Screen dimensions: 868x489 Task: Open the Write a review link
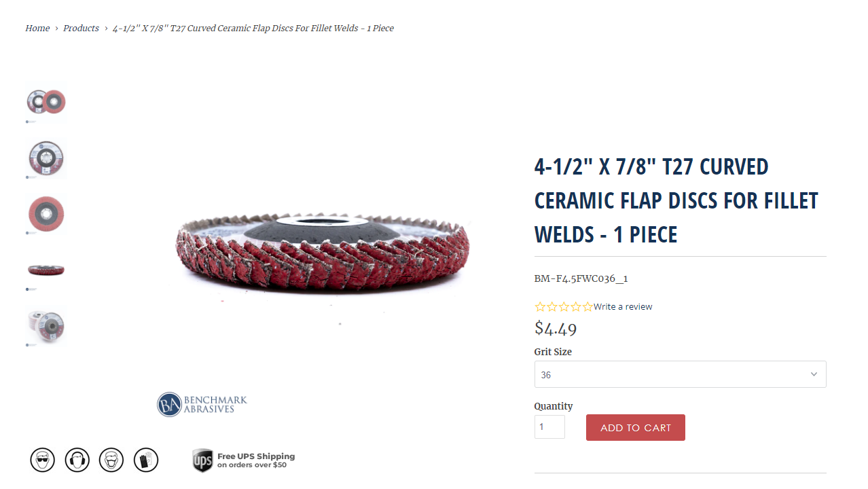(x=623, y=307)
